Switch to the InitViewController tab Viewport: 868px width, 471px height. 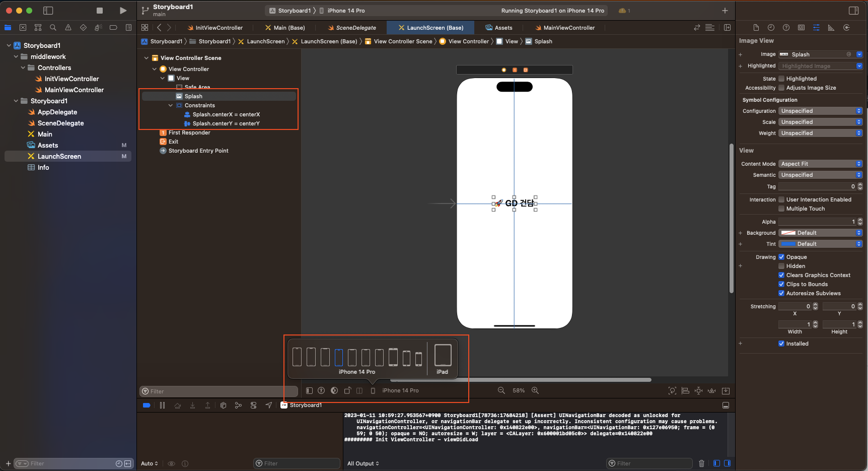click(x=215, y=28)
